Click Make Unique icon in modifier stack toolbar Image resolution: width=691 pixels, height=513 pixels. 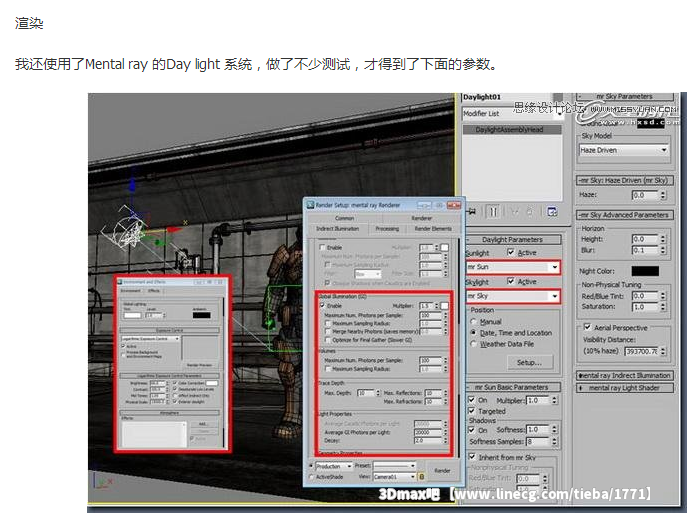514,212
